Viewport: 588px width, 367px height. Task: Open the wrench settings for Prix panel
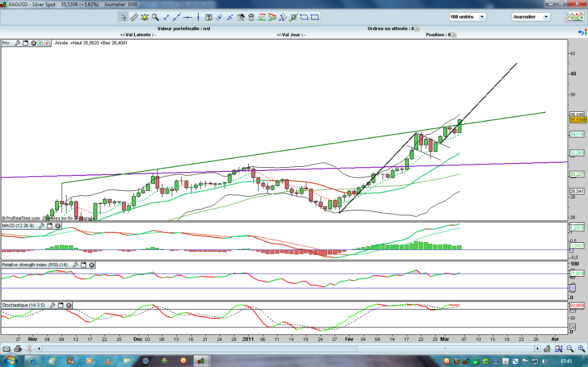coord(17,43)
